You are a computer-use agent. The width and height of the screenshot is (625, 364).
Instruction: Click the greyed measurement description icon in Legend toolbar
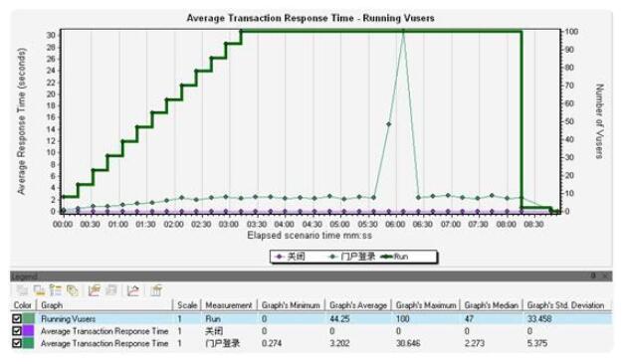click(111, 290)
